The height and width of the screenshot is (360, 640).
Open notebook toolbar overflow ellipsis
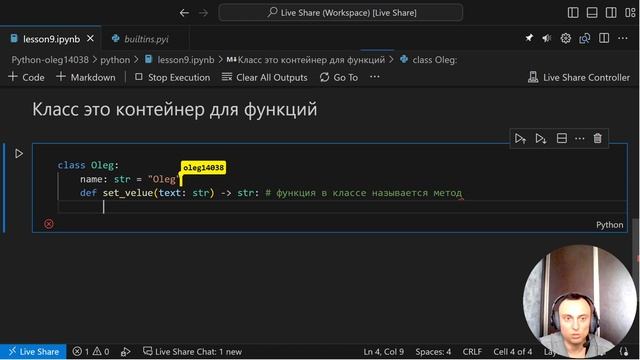click(375, 77)
